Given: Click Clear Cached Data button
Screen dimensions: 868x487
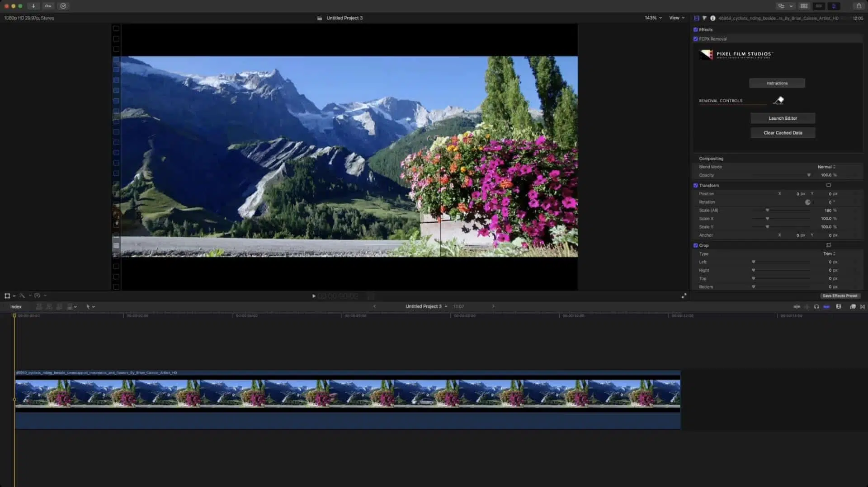Looking at the screenshot, I should pos(783,133).
